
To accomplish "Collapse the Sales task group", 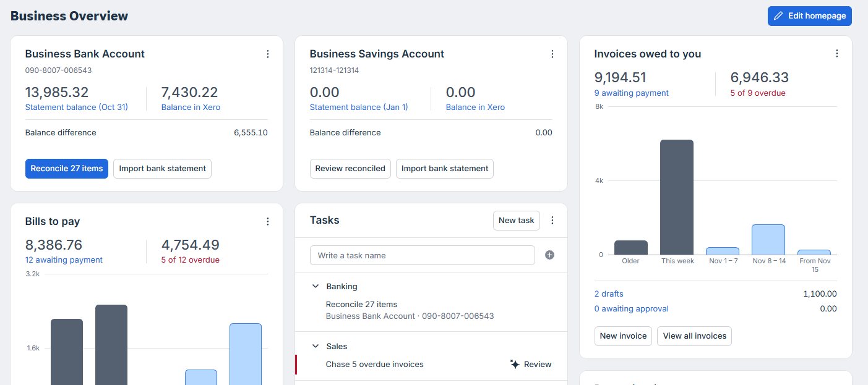I will click(316, 347).
